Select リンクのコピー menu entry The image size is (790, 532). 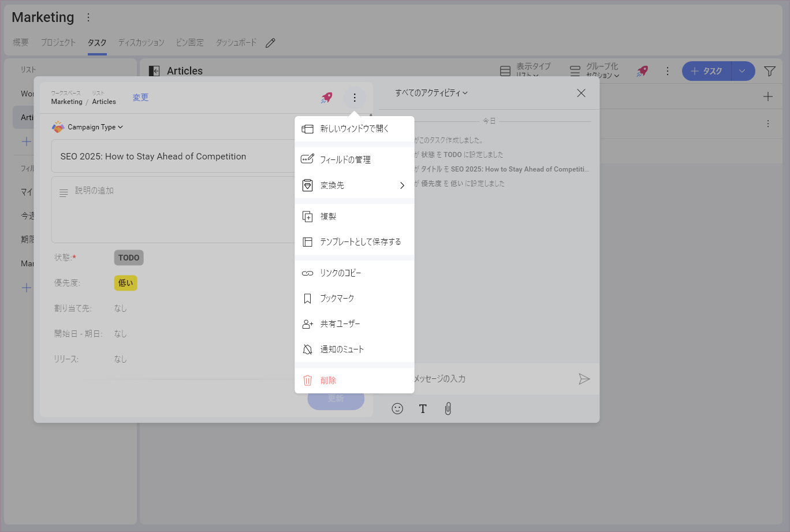[354, 273]
